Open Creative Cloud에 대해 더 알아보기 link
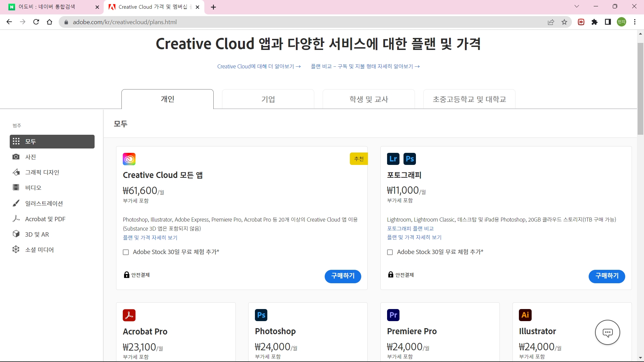This screenshot has width=644, height=362. pos(259,66)
